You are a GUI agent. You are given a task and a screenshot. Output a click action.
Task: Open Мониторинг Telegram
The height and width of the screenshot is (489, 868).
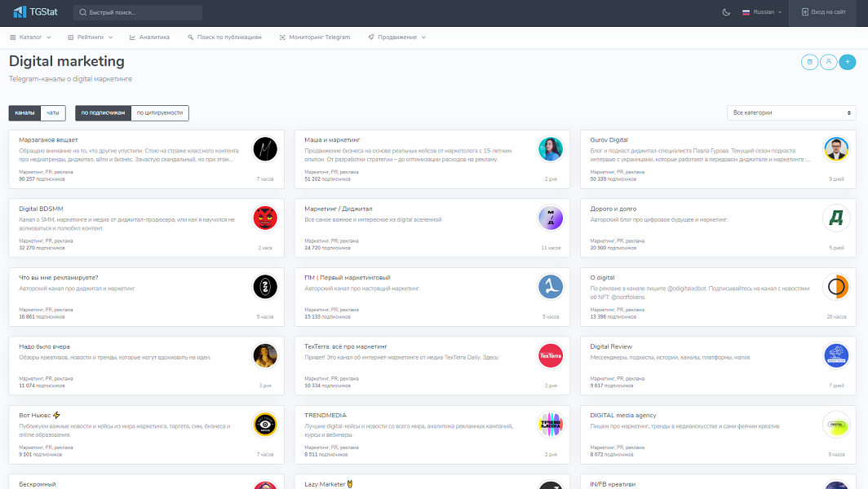pyautogui.click(x=314, y=37)
